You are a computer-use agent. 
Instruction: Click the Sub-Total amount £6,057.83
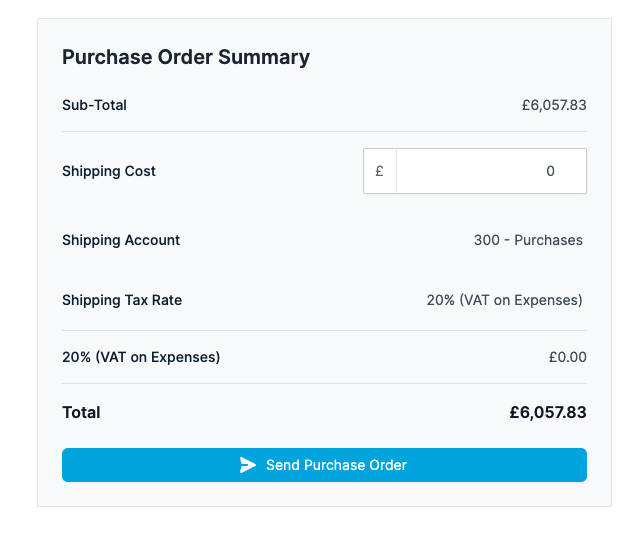[x=554, y=105]
